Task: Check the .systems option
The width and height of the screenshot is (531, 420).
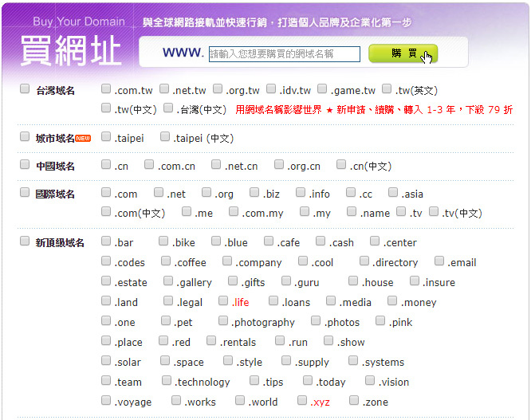Action: pos(353,361)
